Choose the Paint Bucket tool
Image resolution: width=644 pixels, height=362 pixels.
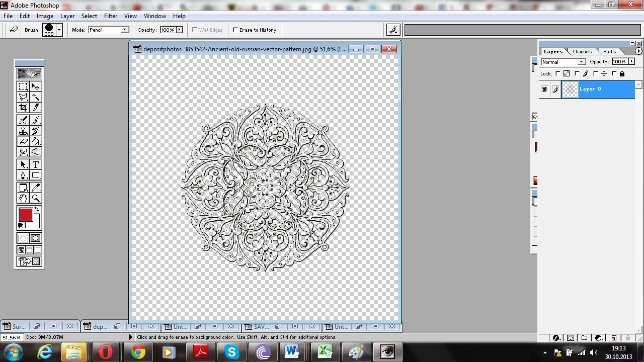coord(36,141)
